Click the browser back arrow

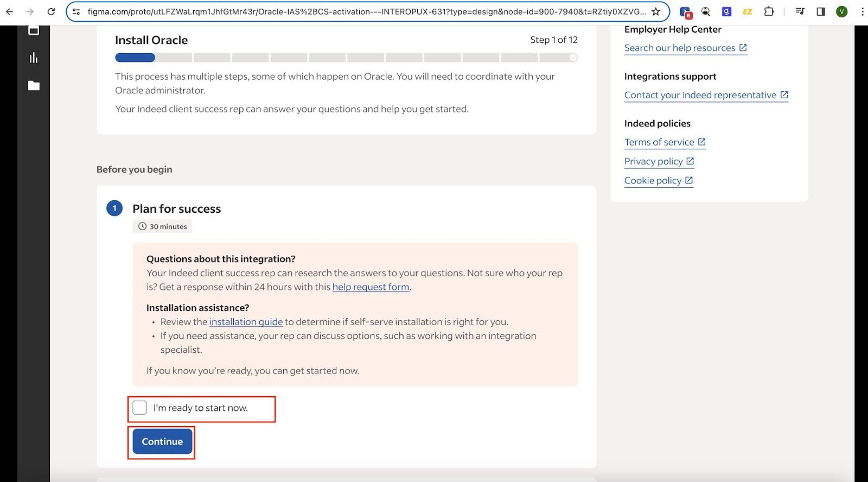(x=9, y=11)
